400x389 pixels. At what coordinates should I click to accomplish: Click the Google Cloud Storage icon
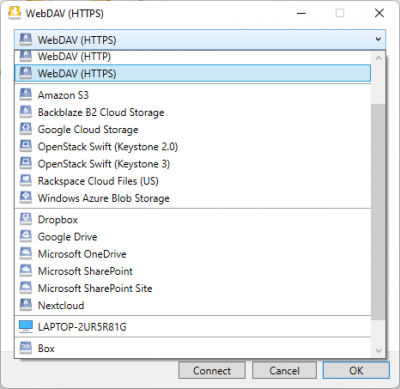(26, 129)
